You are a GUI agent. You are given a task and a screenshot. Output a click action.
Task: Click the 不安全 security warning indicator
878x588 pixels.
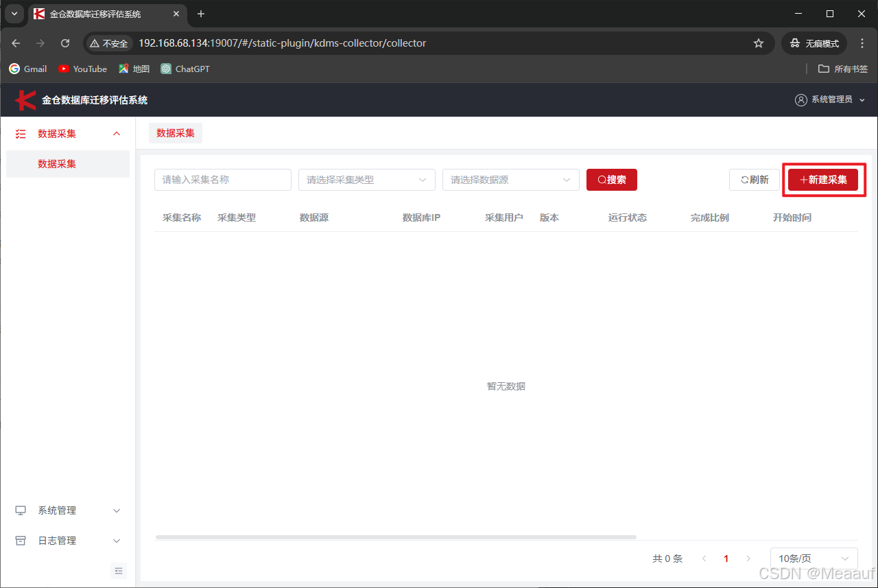click(x=109, y=43)
